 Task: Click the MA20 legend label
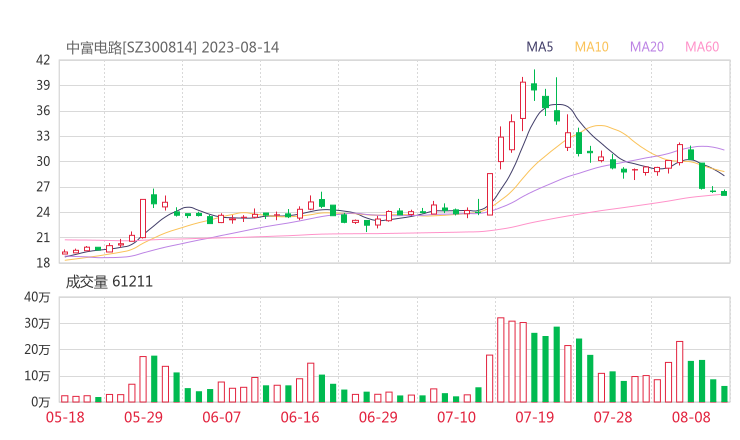pos(647,47)
